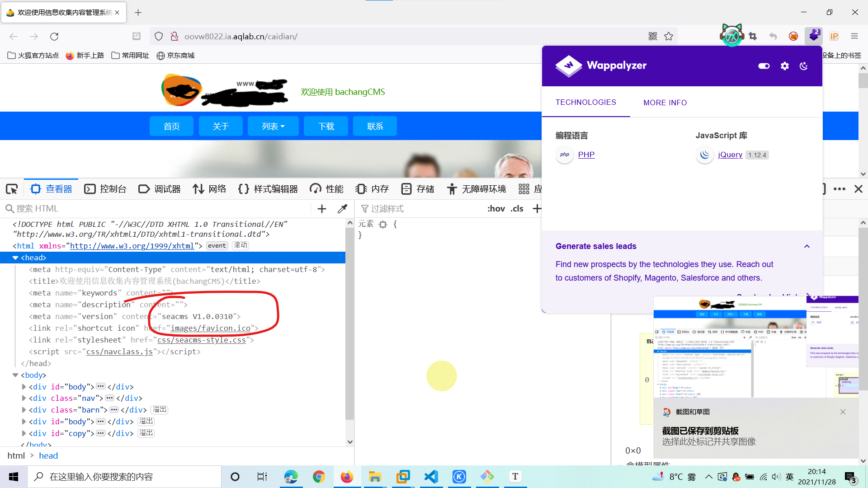Select the eyedropper color picker tool
Image resolution: width=868 pixels, height=488 pixels.
pyautogui.click(x=342, y=209)
